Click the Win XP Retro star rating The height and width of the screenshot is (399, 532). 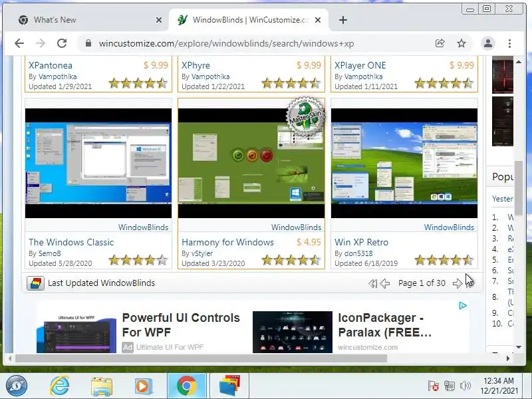pyautogui.click(x=444, y=260)
